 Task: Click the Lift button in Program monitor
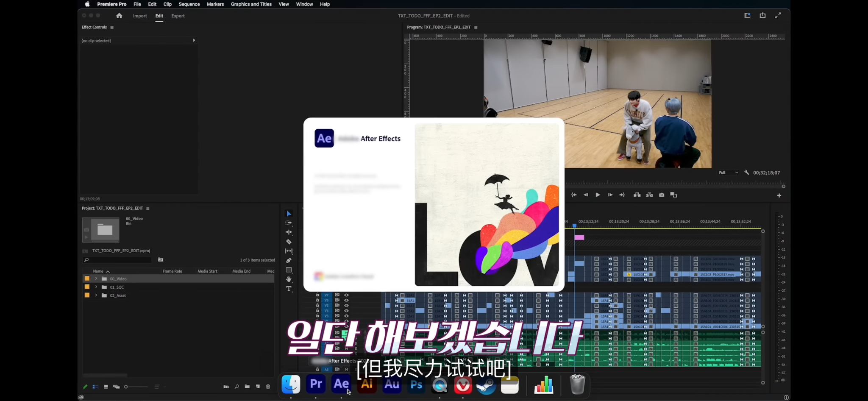coord(637,195)
